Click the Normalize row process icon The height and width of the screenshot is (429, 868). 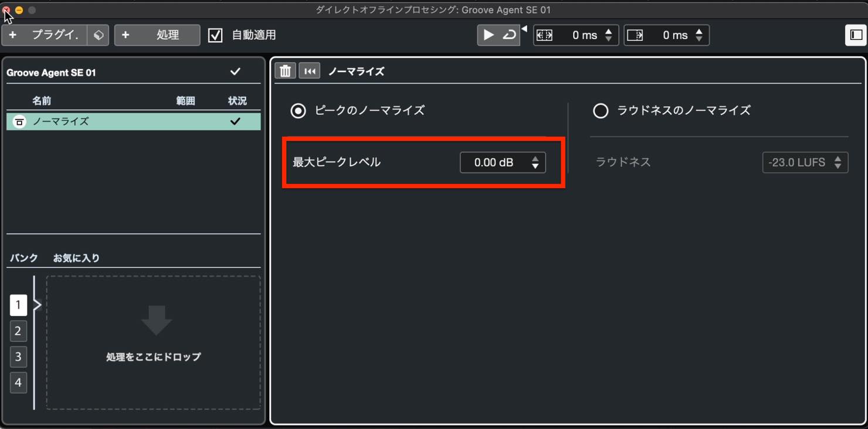(19, 121)
